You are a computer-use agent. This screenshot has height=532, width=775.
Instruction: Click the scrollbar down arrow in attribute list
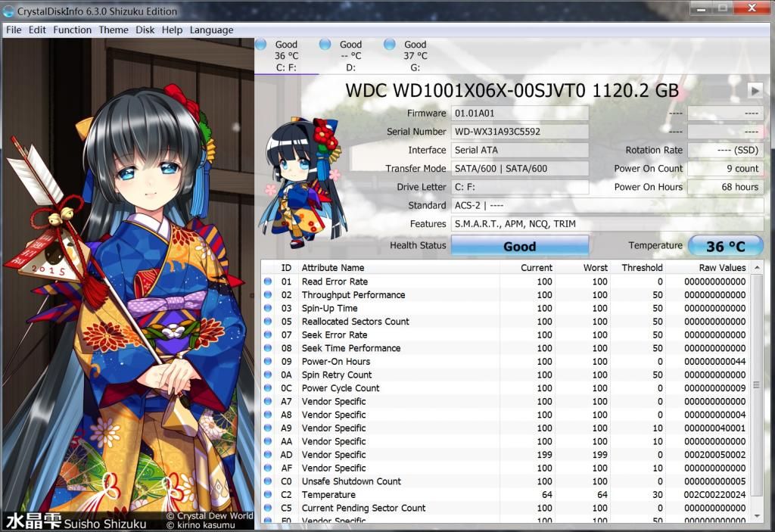(757, 515)
